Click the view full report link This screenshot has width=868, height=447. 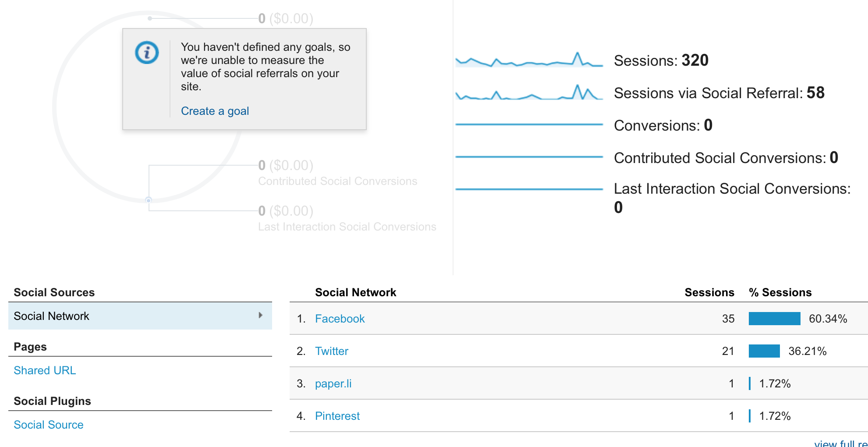pos(841,443)
